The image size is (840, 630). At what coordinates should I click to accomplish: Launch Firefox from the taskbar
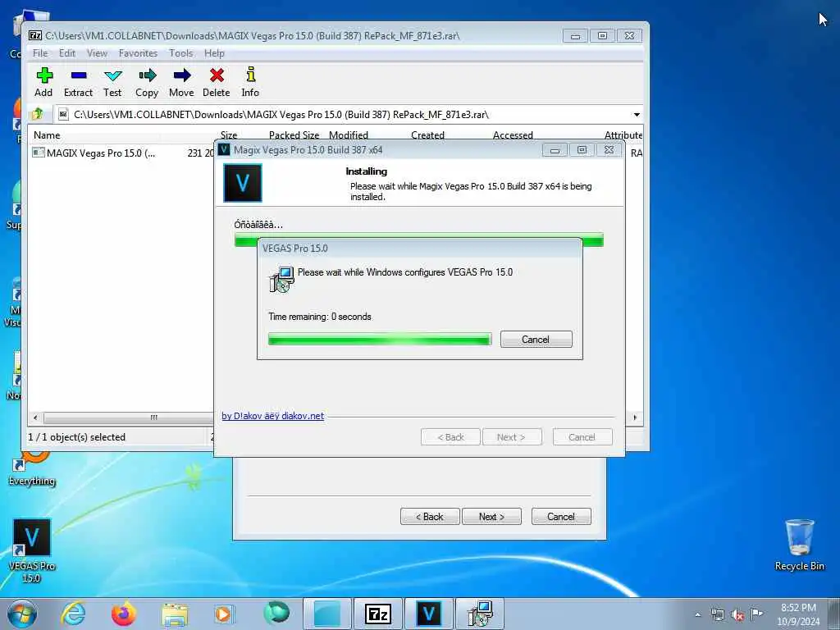(x=124, y=614)
